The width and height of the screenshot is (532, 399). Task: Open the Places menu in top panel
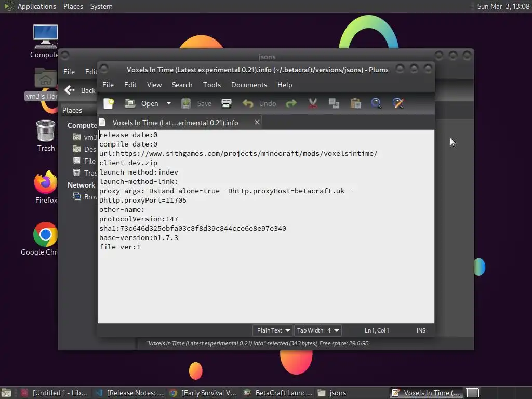click(73, 6)
